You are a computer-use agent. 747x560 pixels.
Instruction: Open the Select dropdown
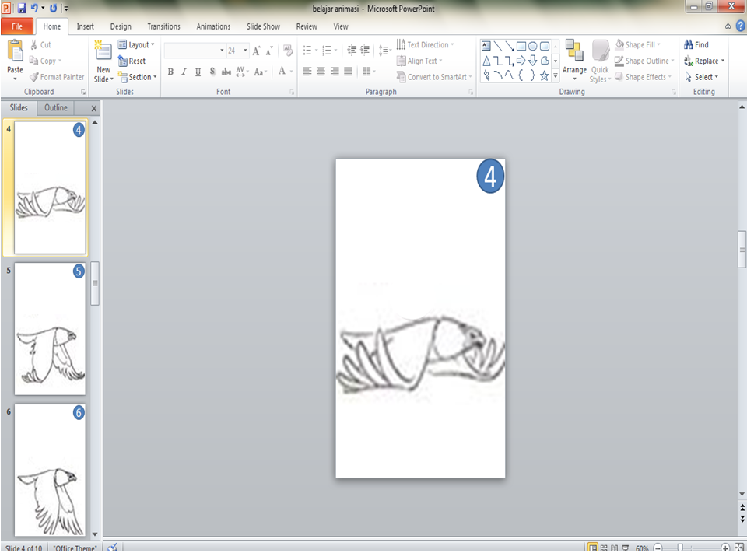coord(701,77)
